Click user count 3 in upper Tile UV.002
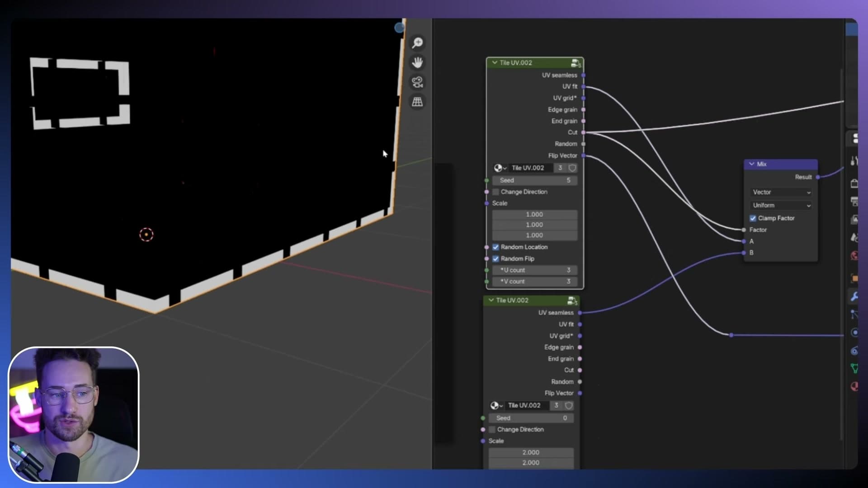The height and width of the screenshot is (488, 868). (560, 168)
